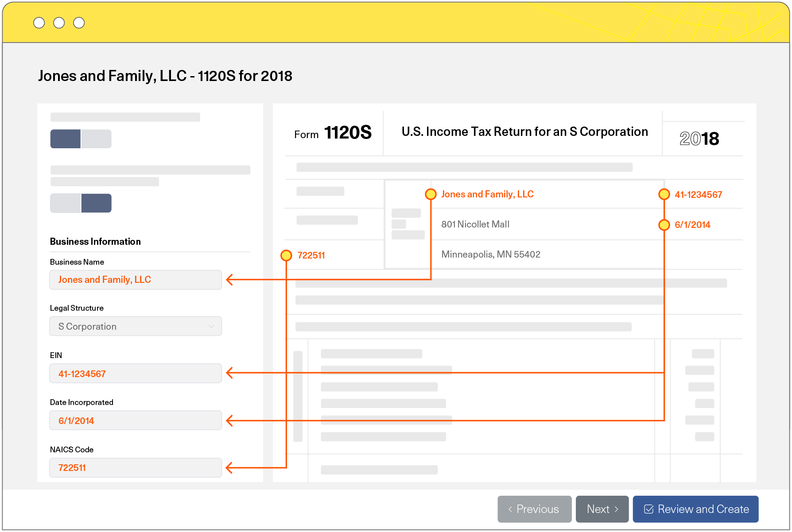Click the NAICS Code field containing 722511
The width and height of the screenshot is (792, 532).
coord(135,468)
